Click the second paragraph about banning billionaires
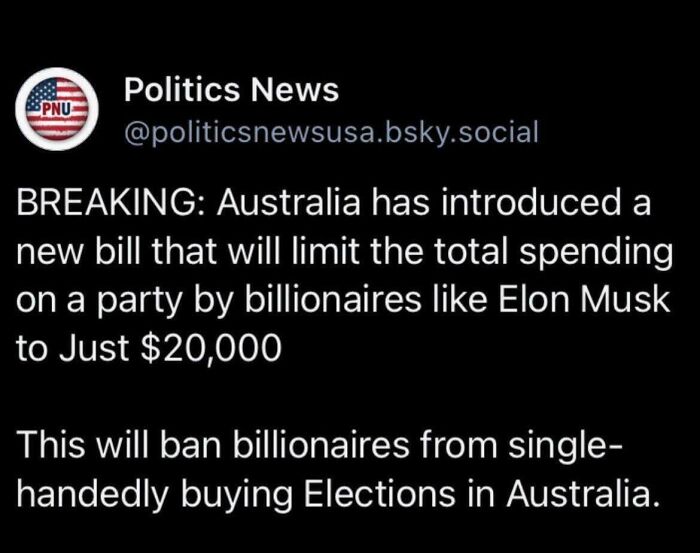This screenshot has height=553, width=700. point(338,470)
